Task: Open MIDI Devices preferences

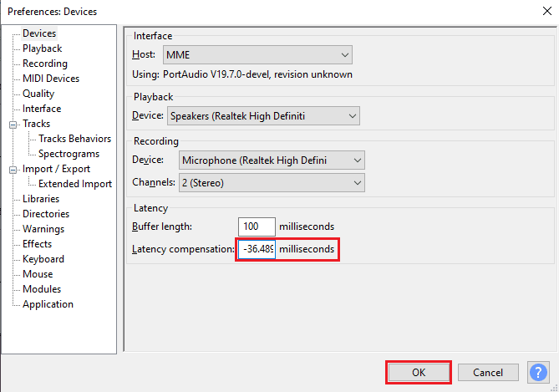Action: (x=51, y=78)
